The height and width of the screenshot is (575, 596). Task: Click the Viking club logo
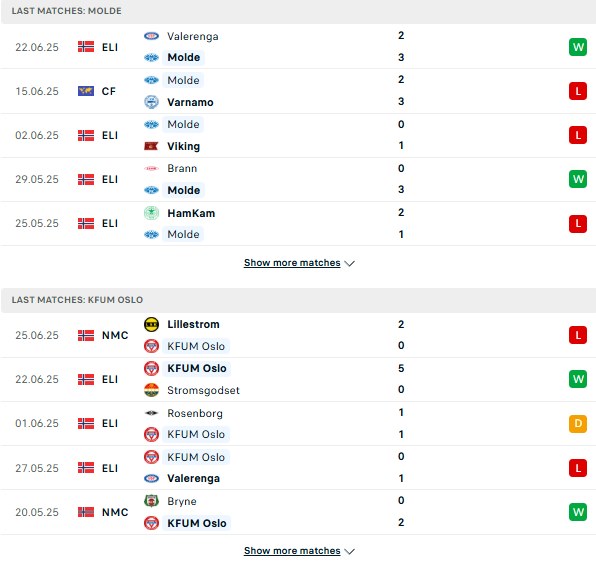(151, 146)
